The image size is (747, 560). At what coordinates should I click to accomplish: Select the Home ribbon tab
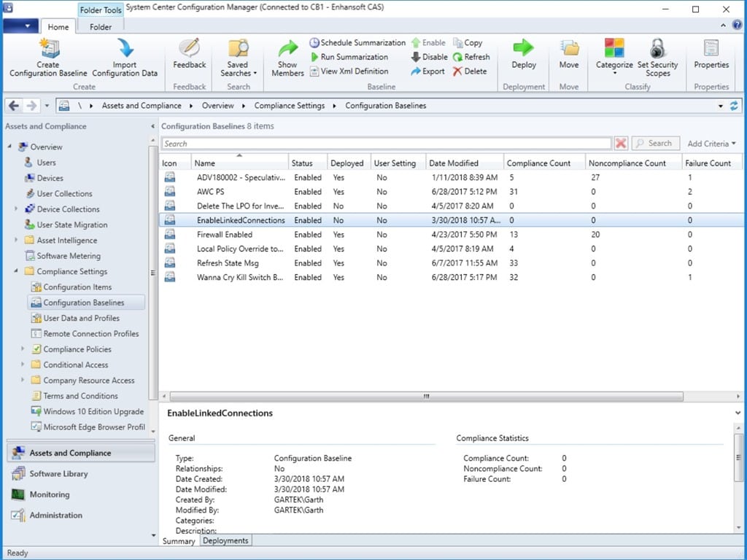point(58,27)
